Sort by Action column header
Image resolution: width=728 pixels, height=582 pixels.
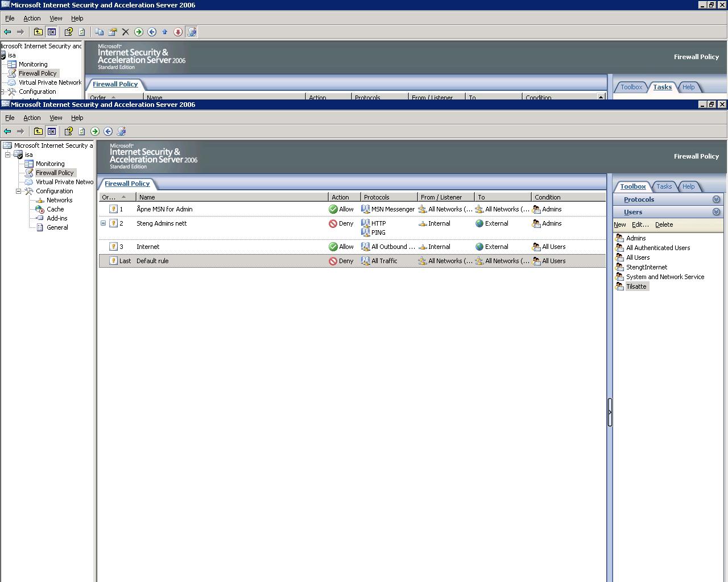click(345, 197)
